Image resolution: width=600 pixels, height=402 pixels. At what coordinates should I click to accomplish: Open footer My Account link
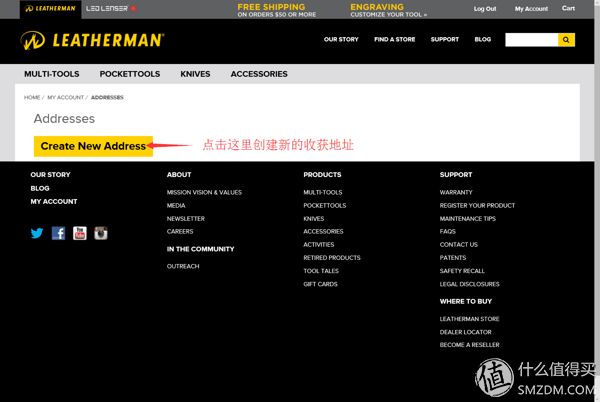click(x=54, y=202)
